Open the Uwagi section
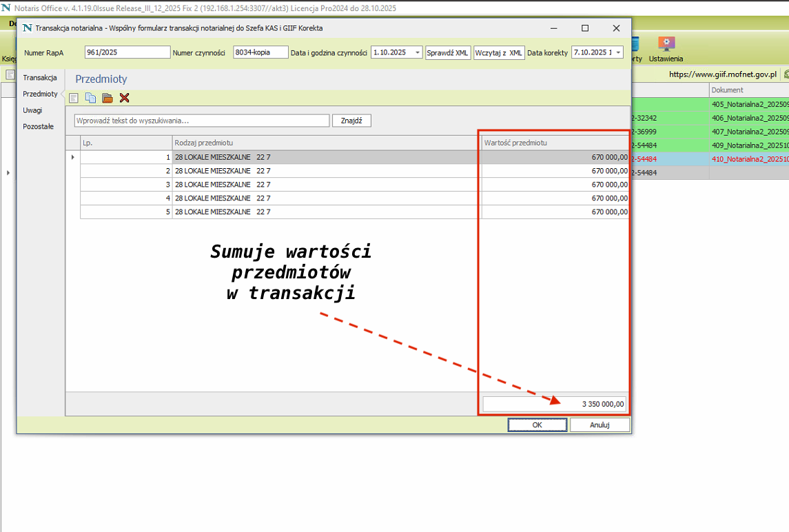This screenshot has height=532, width=789. point(32,110)
